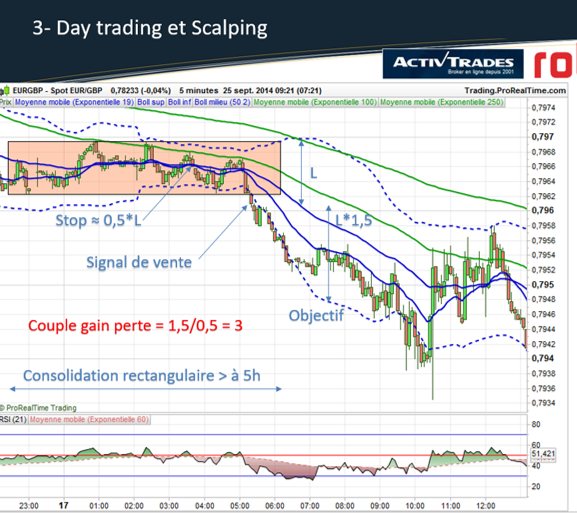This screenshot has height=513, width=577.
Task: Click the 0,797 price axis level
Action: tap(542, 137)
